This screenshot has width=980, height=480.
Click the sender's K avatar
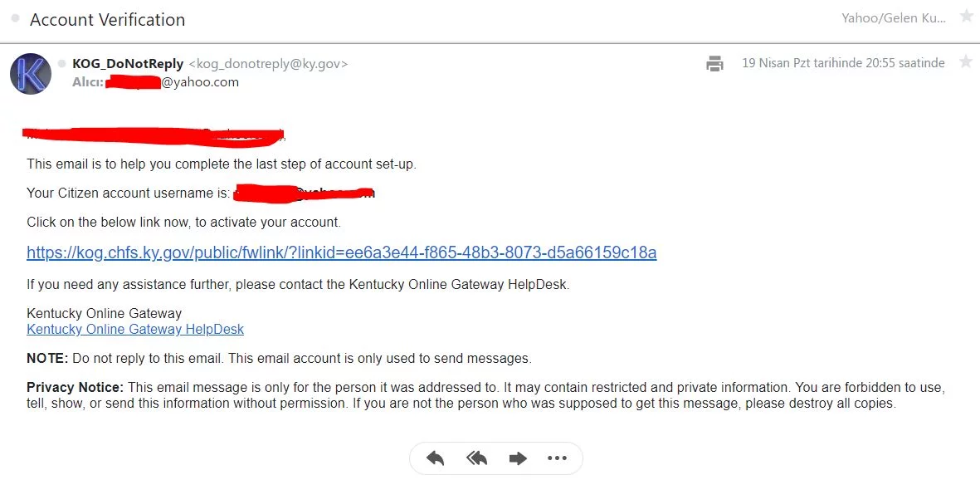(x=31, y=73)
